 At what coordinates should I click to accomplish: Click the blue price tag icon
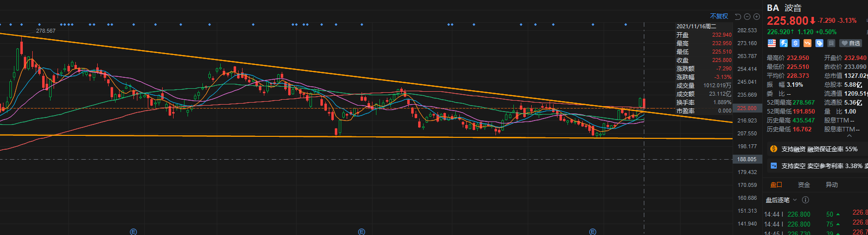tap(819, 43)
